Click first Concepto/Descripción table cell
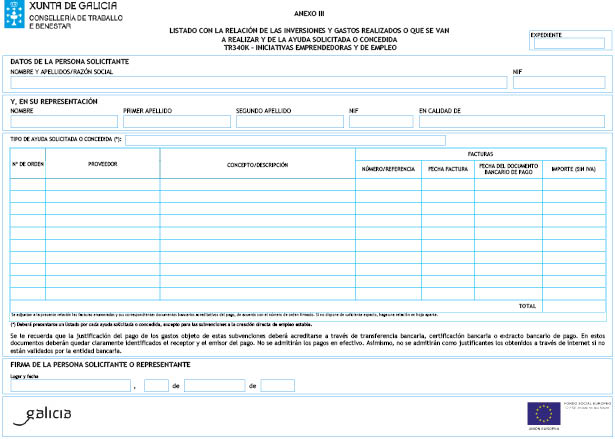This screenshot has height=439, width=615. coord(257,184)
